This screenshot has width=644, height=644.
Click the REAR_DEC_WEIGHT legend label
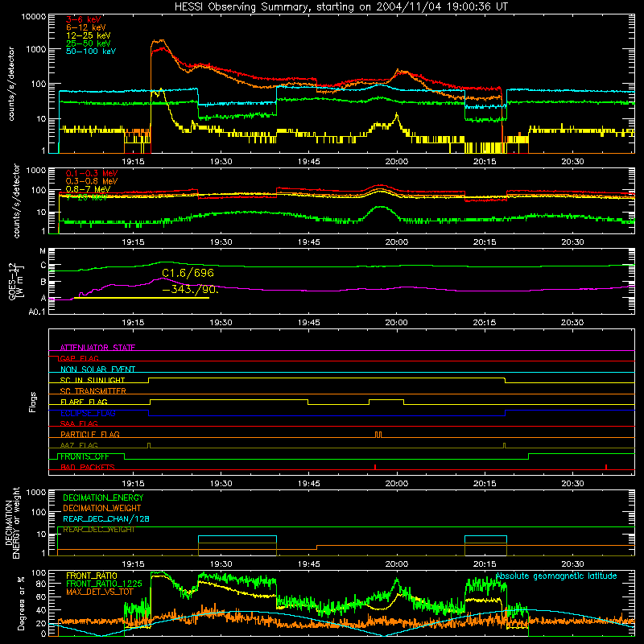99,530
